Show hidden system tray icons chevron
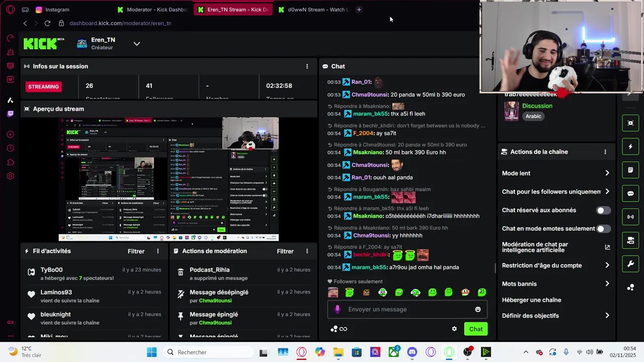 pos(526,352)
